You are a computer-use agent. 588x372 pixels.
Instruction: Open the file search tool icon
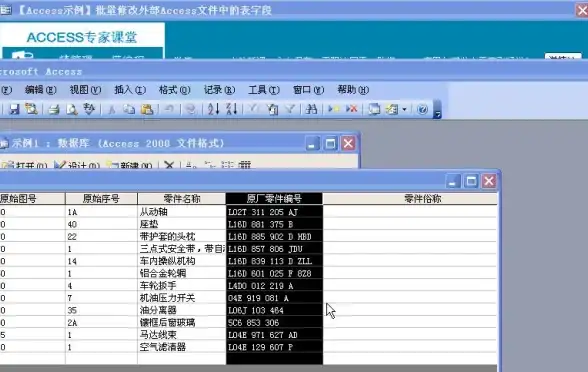(32, 109)
